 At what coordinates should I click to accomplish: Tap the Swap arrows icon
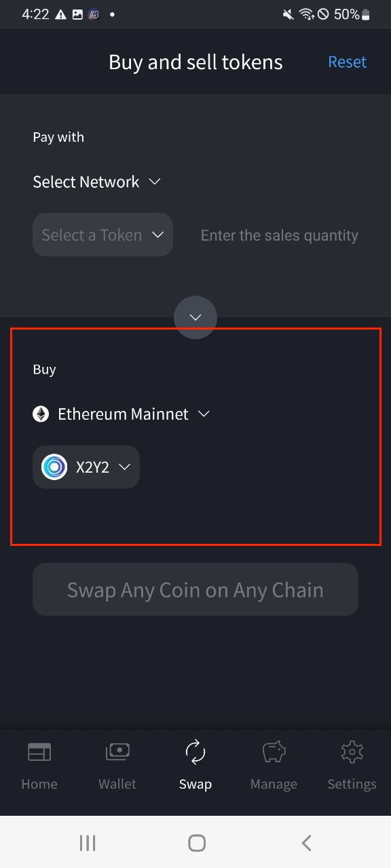pyautogui.click(x=195, y=752)
